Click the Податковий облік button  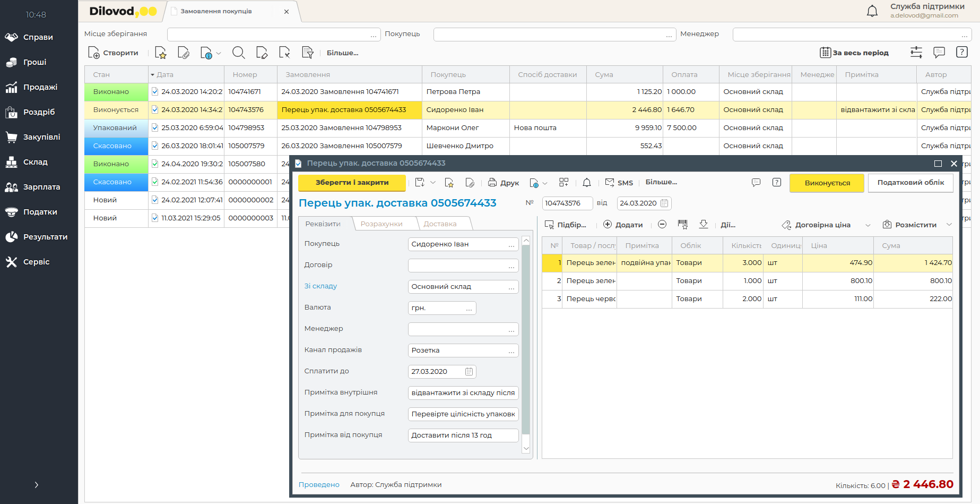click(910, 183)
